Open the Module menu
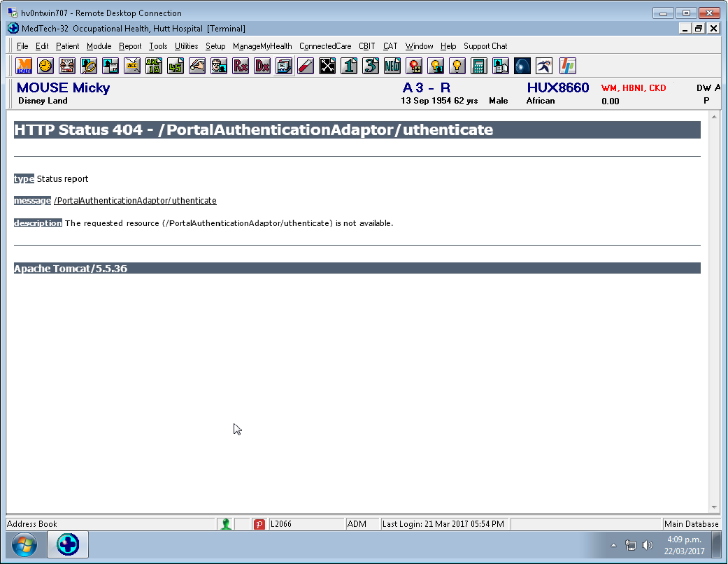 point(99,46)
